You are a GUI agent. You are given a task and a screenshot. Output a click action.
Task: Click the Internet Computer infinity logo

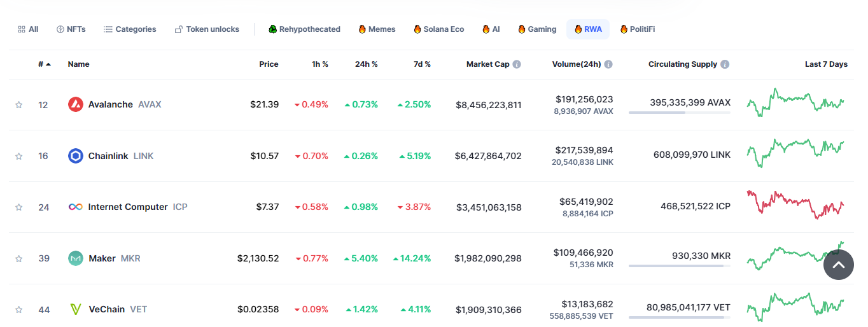point(76,207)
